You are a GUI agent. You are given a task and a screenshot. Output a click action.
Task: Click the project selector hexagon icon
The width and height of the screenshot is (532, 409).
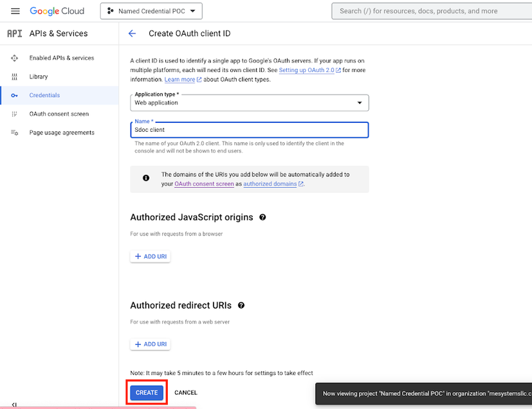[110, 11]
